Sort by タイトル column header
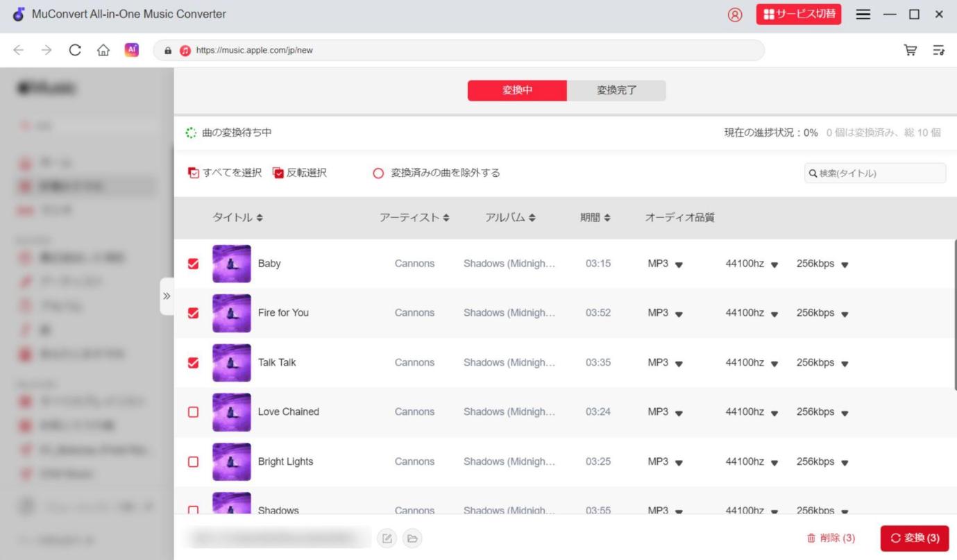This screenshot has height=560, width=957. point(238,218)
